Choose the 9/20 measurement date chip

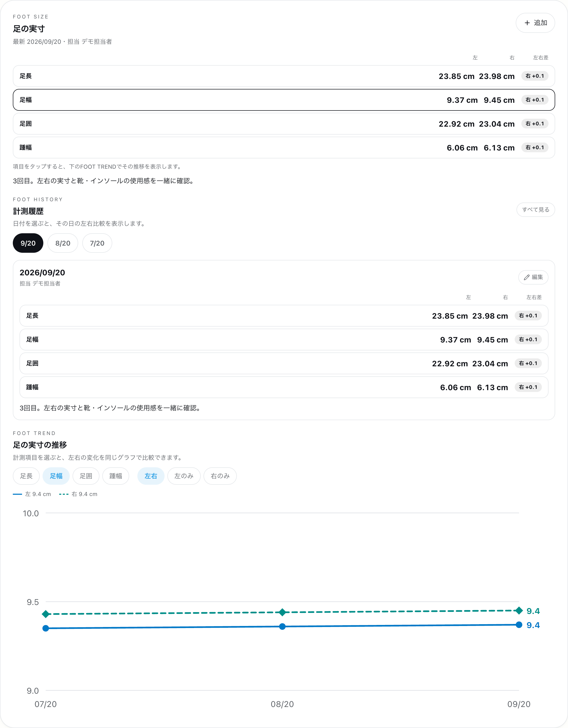tap(28, 243)
